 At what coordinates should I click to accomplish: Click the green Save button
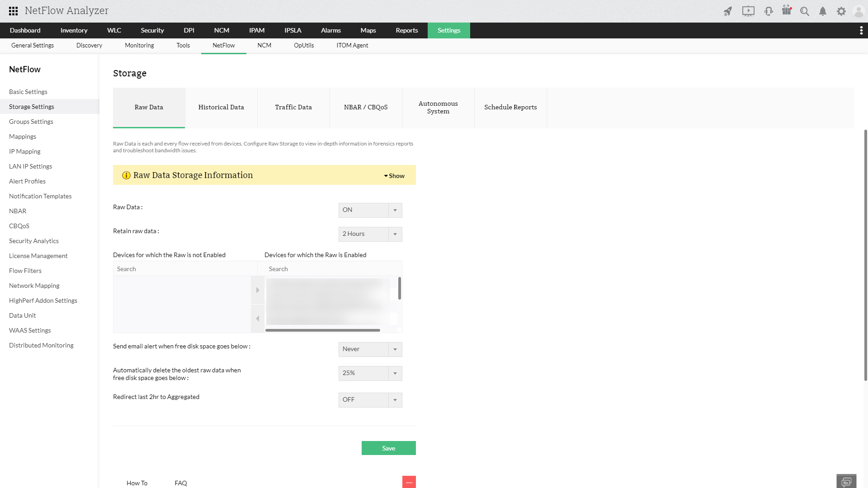pyautogui.click(x=388, y=448)
